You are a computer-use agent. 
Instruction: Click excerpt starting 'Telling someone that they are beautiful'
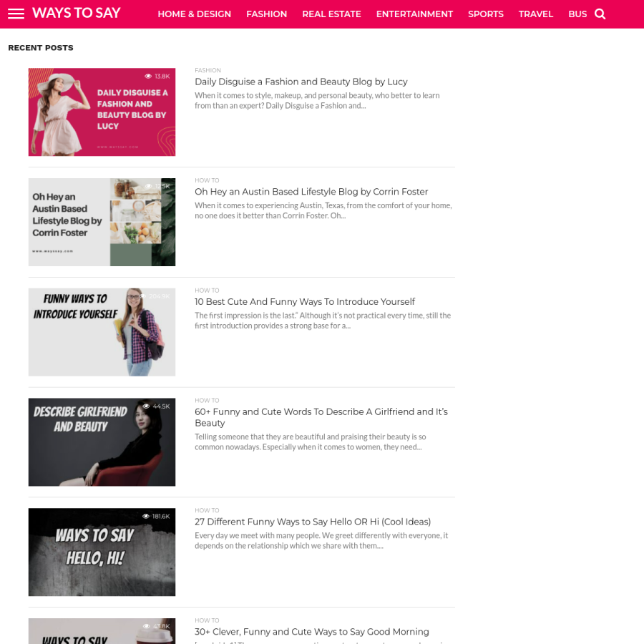311,442
